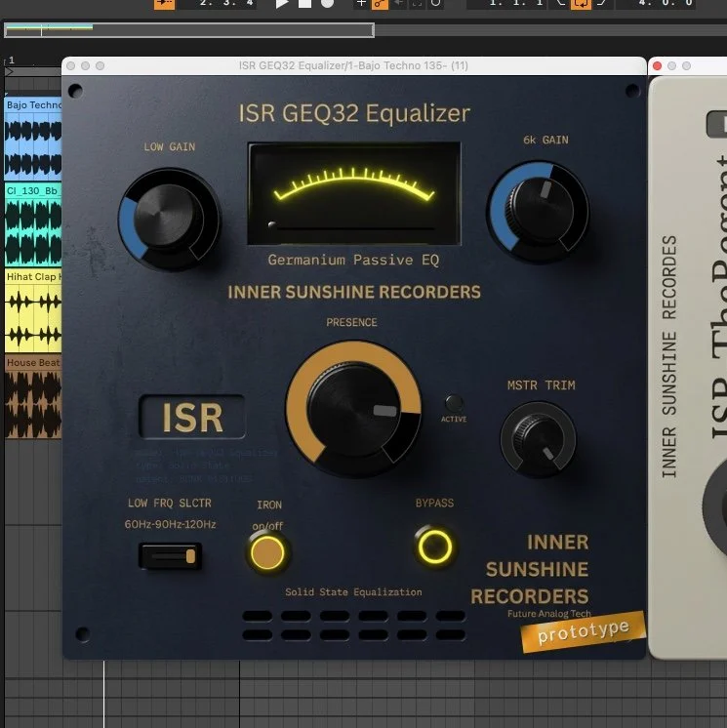Start playback with the Play button
This screenshot has height=728, width=727.
click(x=281, y=3)
